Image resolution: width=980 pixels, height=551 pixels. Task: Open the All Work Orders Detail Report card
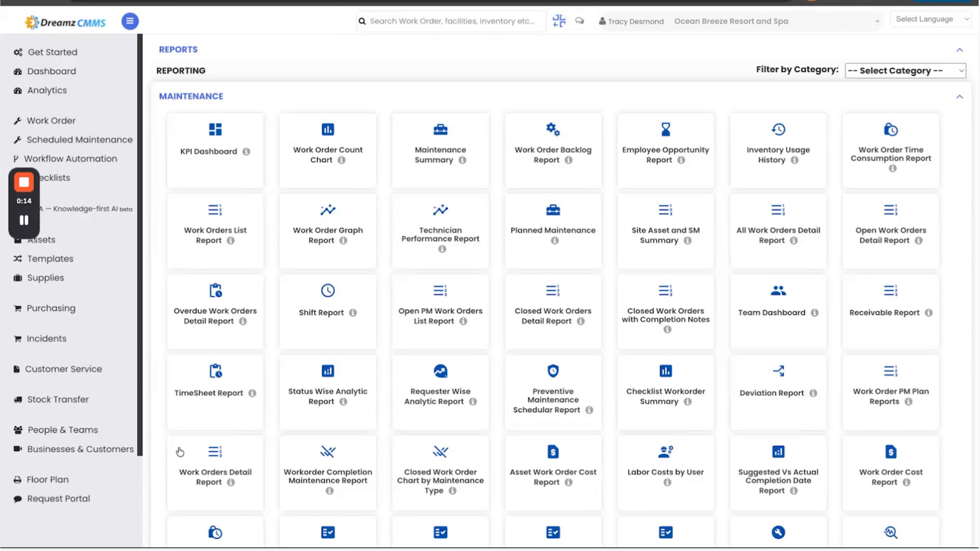coord(778,231)
